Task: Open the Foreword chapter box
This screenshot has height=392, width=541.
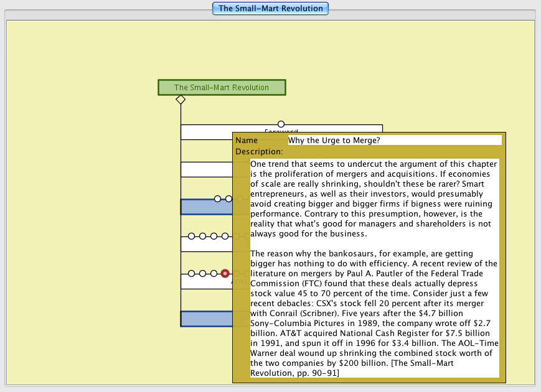Action: coord(206,132)
